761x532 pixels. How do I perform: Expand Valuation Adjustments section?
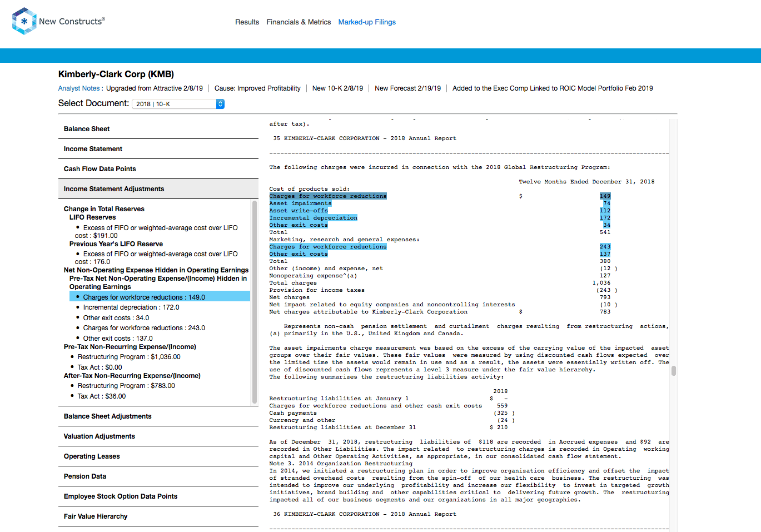coord(158,436)
